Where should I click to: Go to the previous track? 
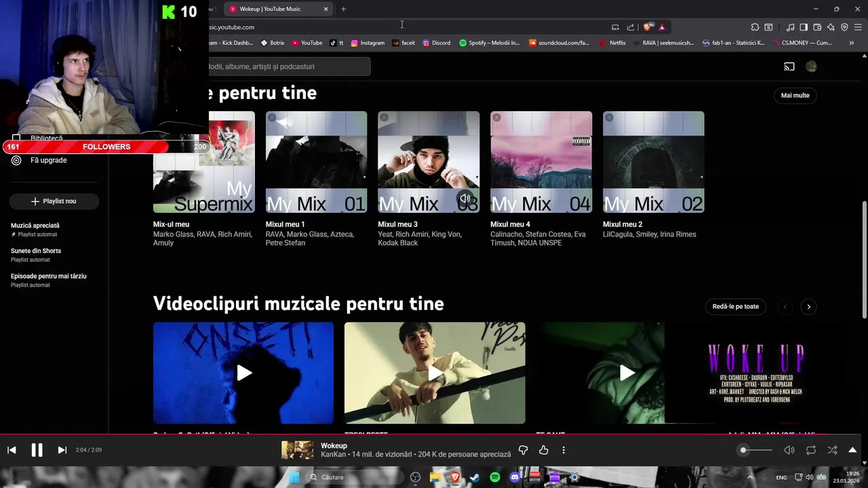pyautogui.click(x=12, y=450)
